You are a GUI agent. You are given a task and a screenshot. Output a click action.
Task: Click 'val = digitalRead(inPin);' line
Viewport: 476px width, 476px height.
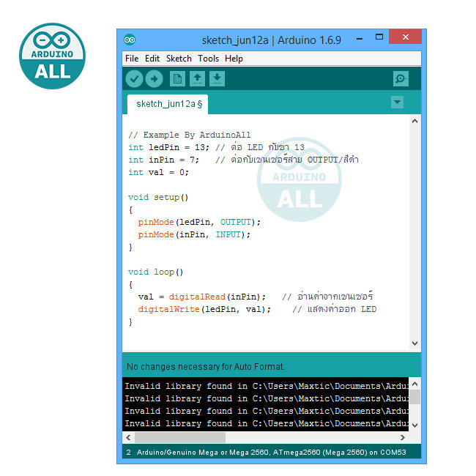202,297
